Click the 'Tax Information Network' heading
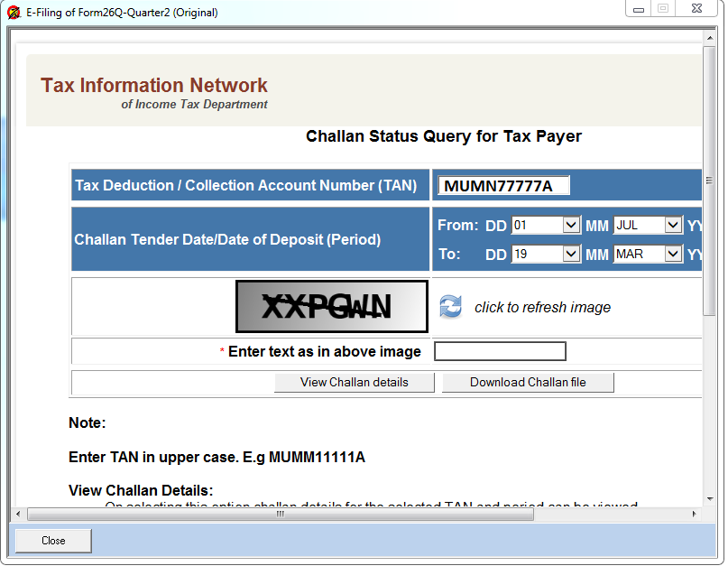Image resolution: width=728 pixels, height=566 pixels. coord(154,86)
